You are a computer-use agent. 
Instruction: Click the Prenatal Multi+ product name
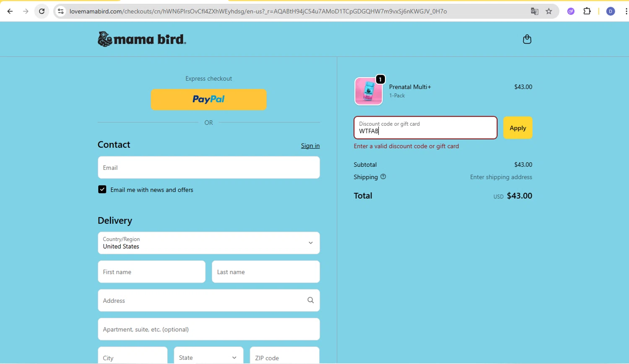click(410, 87)
